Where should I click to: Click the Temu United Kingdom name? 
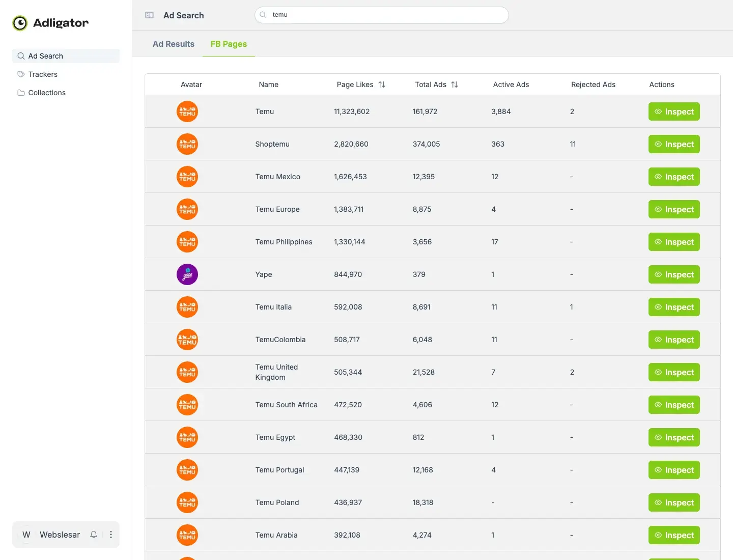click(276, 372)
